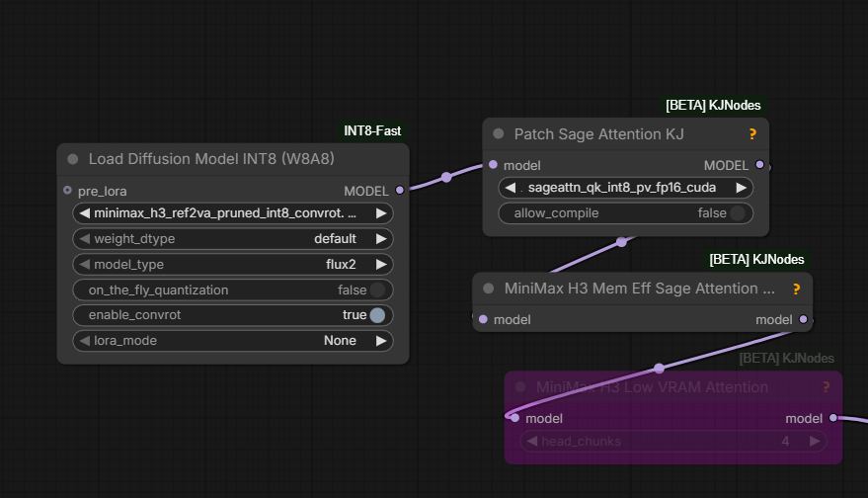Image resolution: width=868 pixels, height=498 pixels.
Task: Step lora_mode to previous option
Action: pyautogui.click(x=84, y=340)
